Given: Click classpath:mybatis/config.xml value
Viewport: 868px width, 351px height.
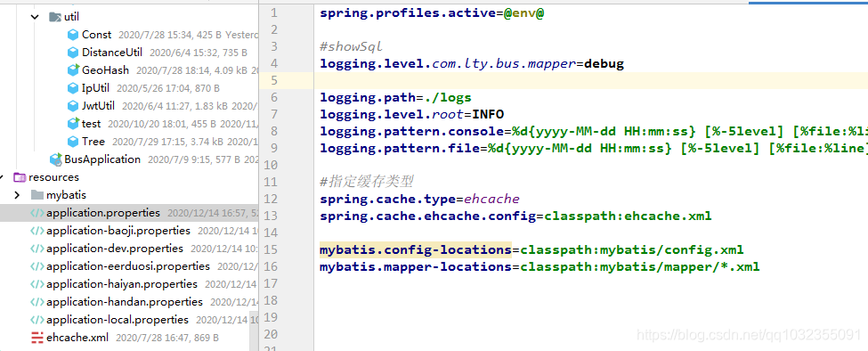Looking at the screenshot, I should pos(631,249).
